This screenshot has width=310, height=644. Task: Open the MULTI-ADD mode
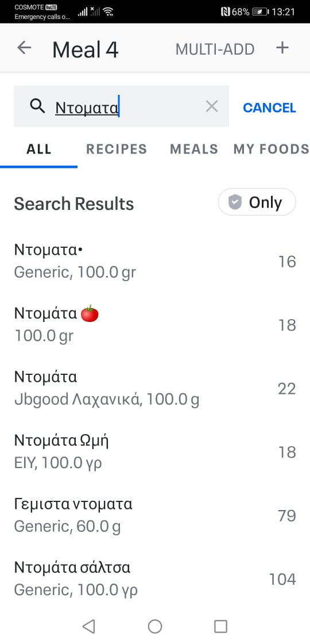click(215, 49)
